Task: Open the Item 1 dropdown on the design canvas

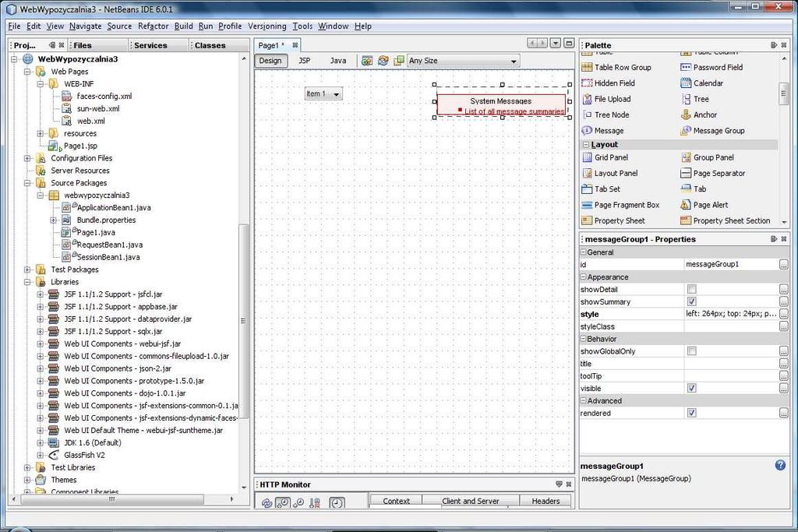Action: coord(323,93)
